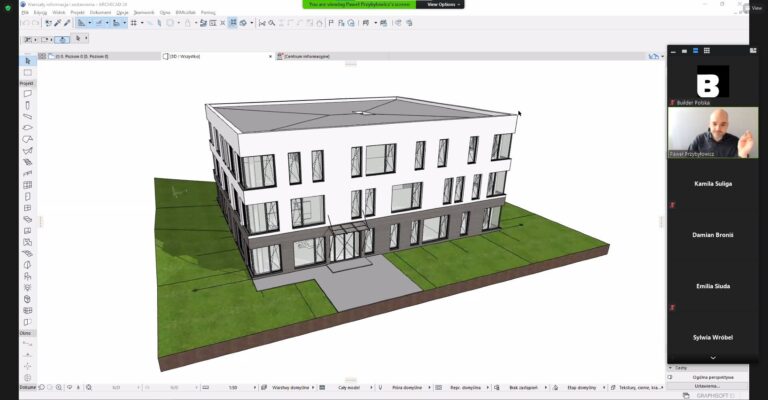Viewport: 768px width, 400px height.
Task: Select the Beam tool
Action: [x=28, y=117]
